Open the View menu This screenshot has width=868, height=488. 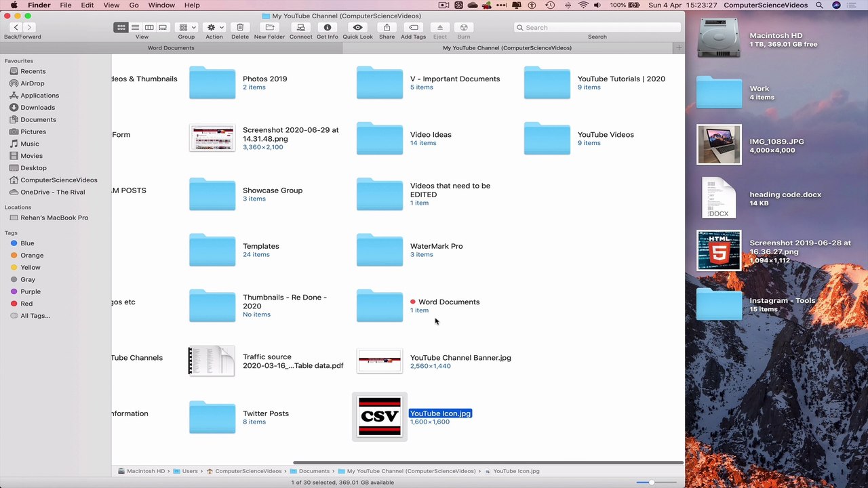click(111, 5)
